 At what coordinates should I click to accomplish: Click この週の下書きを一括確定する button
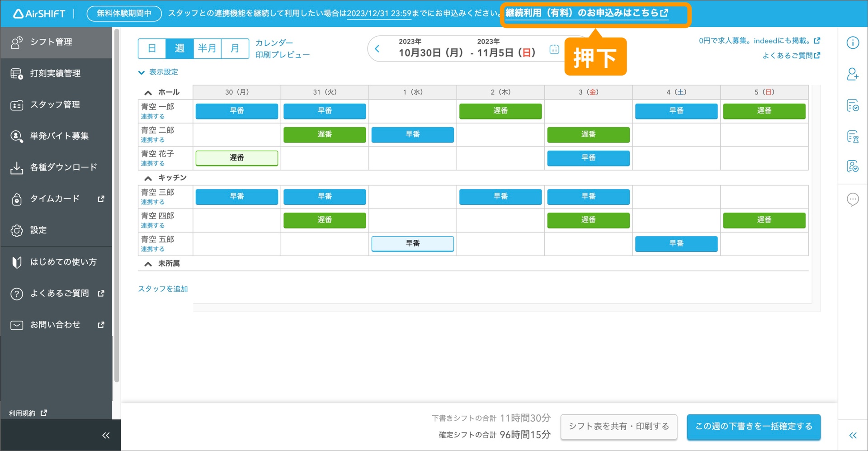(x=753, y=427)
